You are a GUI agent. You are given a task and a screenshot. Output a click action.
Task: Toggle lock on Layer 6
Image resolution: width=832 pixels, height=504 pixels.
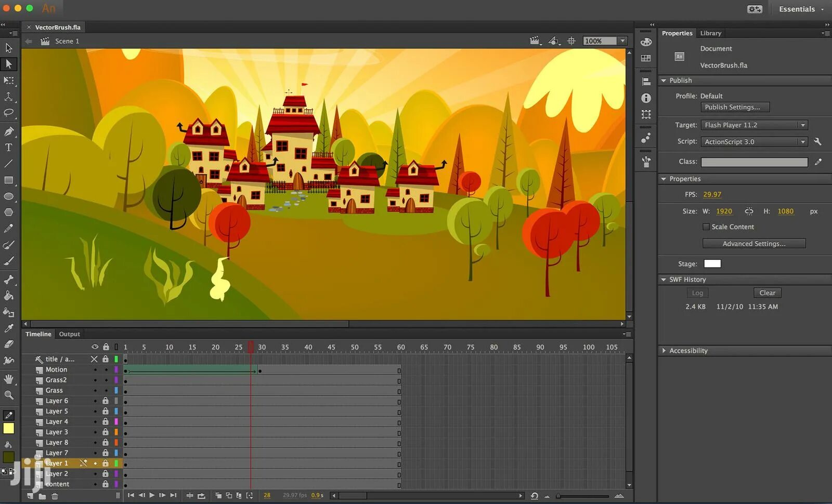coord(106,401)
